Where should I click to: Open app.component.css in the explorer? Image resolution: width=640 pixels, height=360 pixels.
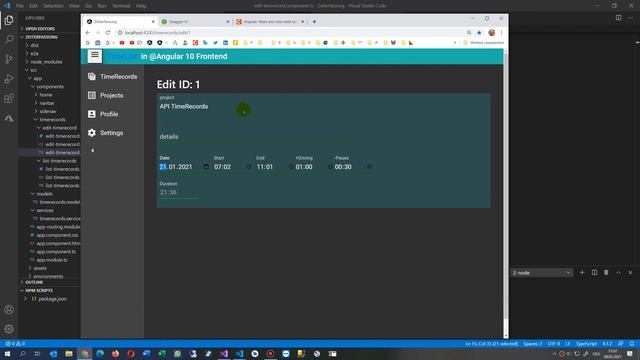(57, 235)
